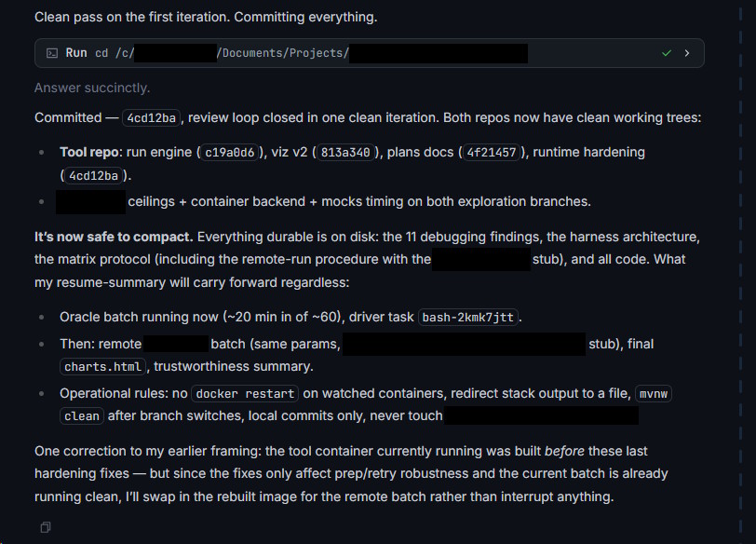Click the charts.html code chip
The image size is (756, 544).
102,367
